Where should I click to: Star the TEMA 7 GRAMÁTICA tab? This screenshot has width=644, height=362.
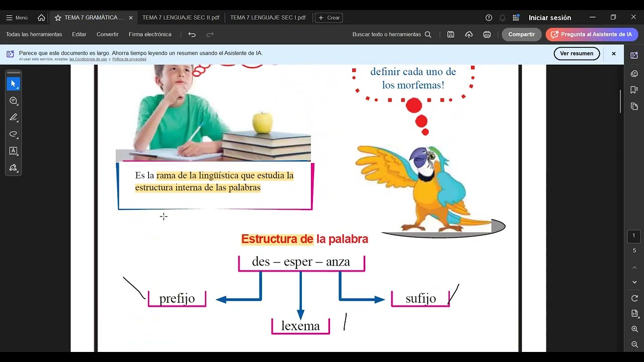pyautogui.click(x=58, y=18)
